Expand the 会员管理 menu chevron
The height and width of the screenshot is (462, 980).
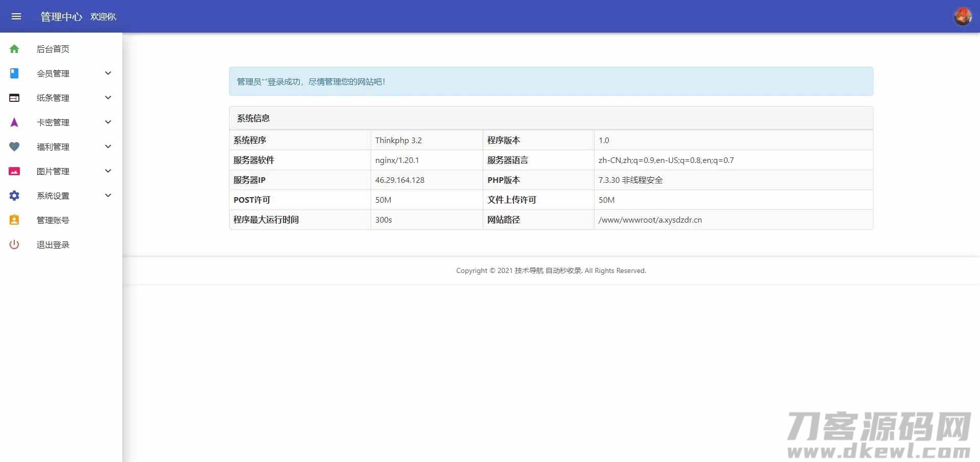108,73
